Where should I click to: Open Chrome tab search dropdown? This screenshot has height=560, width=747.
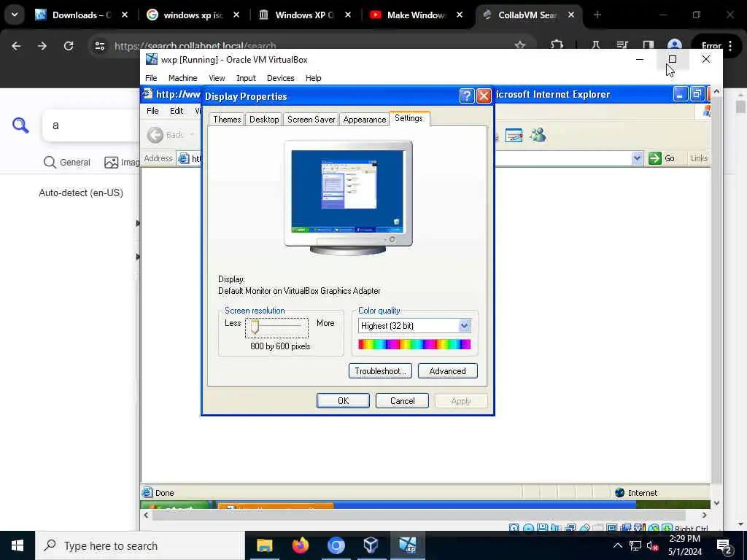15,15
